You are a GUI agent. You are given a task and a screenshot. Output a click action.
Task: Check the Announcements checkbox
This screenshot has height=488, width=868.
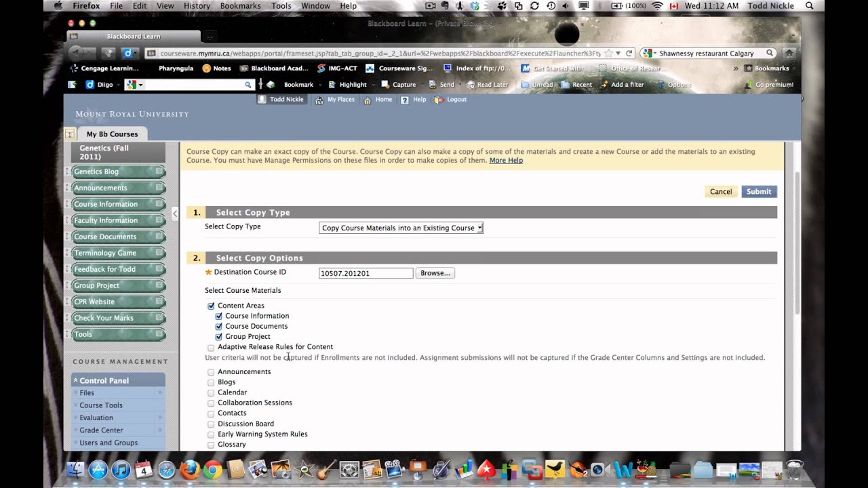click(211, 372)
